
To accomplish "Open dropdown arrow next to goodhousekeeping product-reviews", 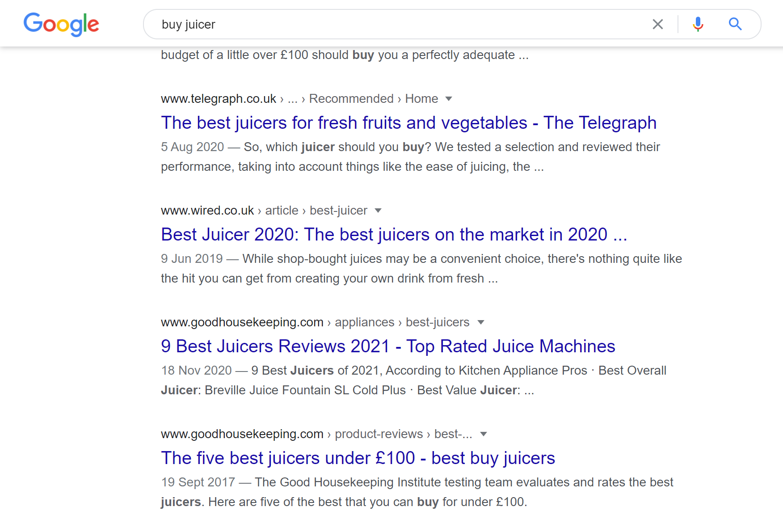I will (x=483, y=434).
